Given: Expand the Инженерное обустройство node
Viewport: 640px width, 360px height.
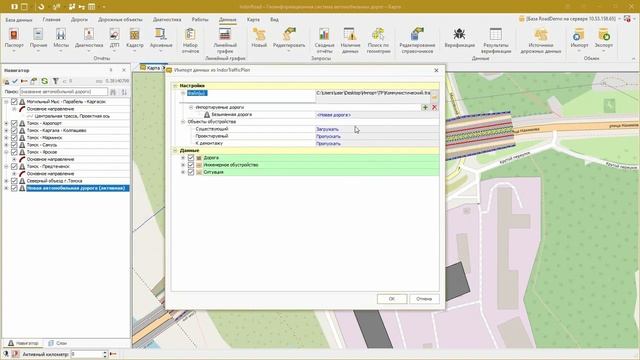Looking at the screenshot, I should point(183,165).
